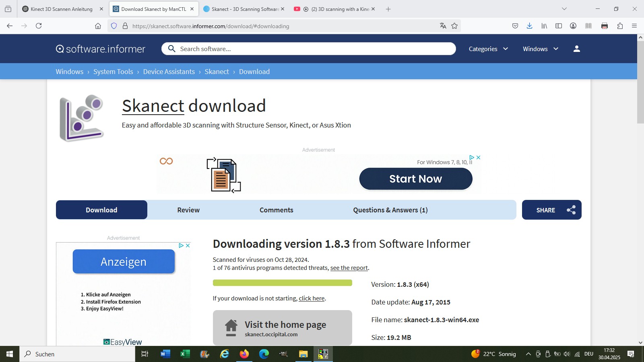644x362 pixels.
Task: Open Firefox View icon in tab strip
Action: tap(8, 9)
